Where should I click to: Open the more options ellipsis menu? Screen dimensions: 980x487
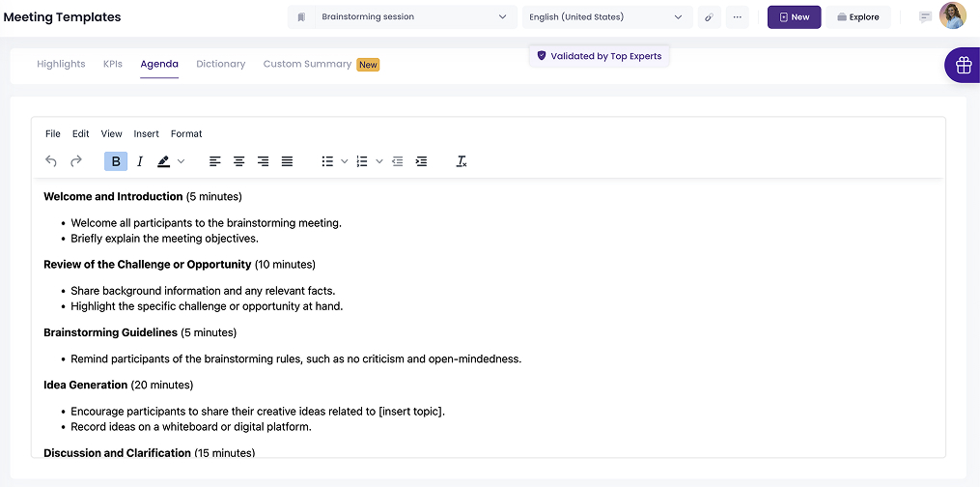pos(738,16)
